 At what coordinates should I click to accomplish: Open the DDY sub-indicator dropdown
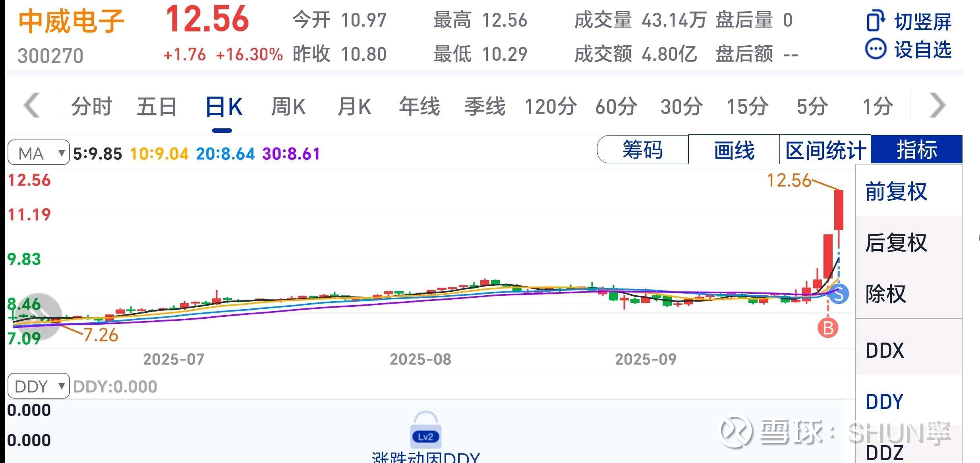click(39, 386)
